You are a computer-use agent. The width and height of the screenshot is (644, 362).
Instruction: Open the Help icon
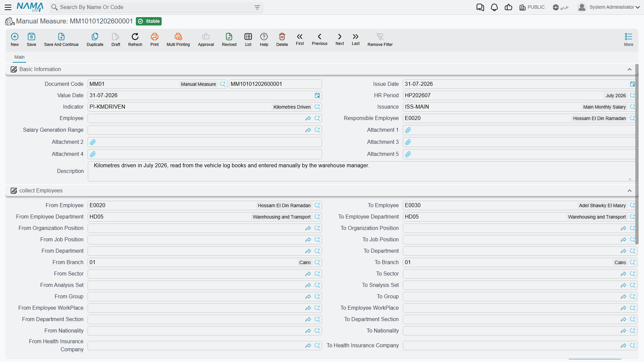264,39
